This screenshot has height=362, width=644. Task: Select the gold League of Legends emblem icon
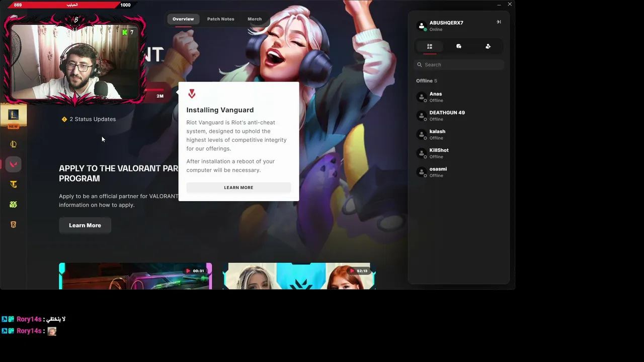pos(14,144)
